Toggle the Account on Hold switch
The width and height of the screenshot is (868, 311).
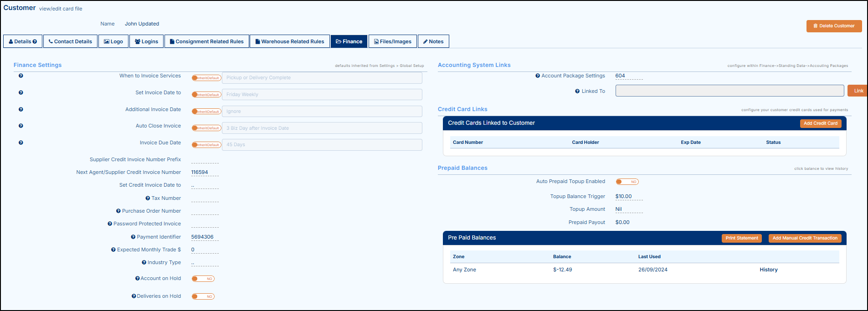point(203,279)
